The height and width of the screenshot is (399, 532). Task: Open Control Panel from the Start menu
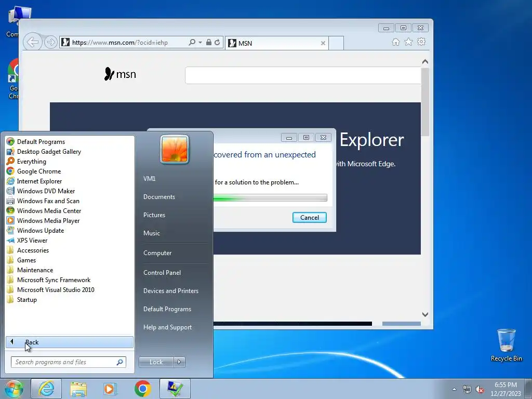tap(162, 272)
